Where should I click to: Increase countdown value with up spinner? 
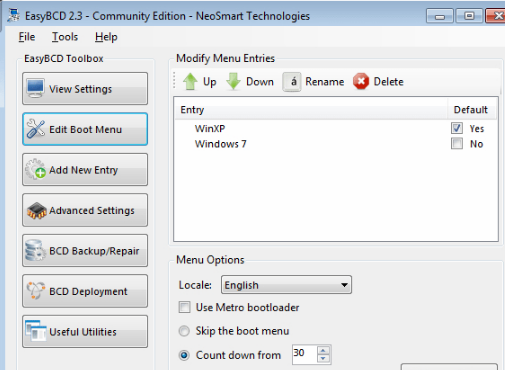tap(323, 351)
